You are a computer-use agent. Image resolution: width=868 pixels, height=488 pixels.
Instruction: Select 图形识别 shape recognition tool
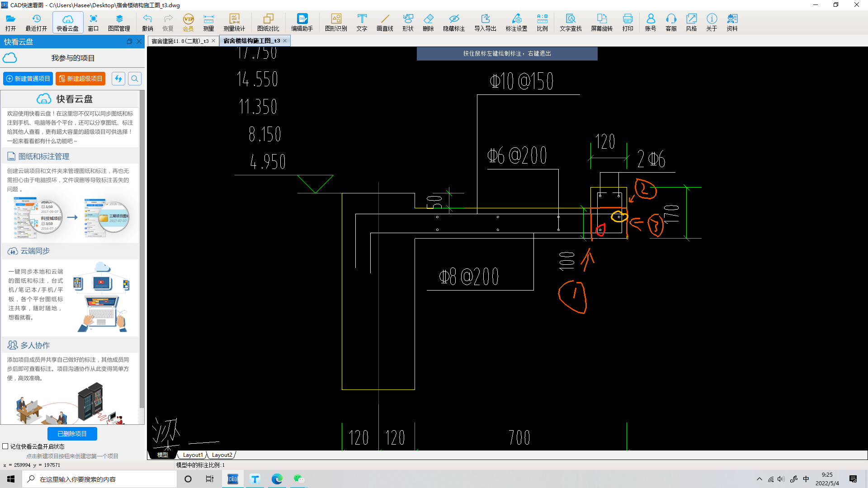[336, 22]
